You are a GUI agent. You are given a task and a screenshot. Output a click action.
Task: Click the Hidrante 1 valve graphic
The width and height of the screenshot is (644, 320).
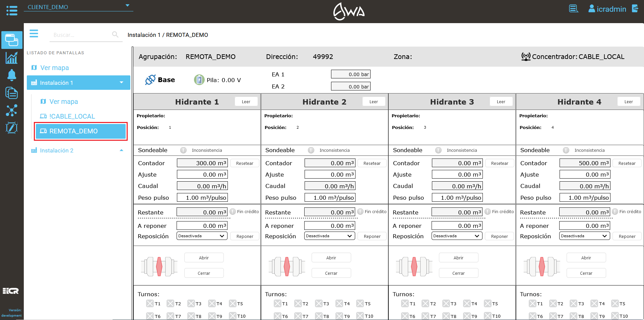tap(159, 266)
